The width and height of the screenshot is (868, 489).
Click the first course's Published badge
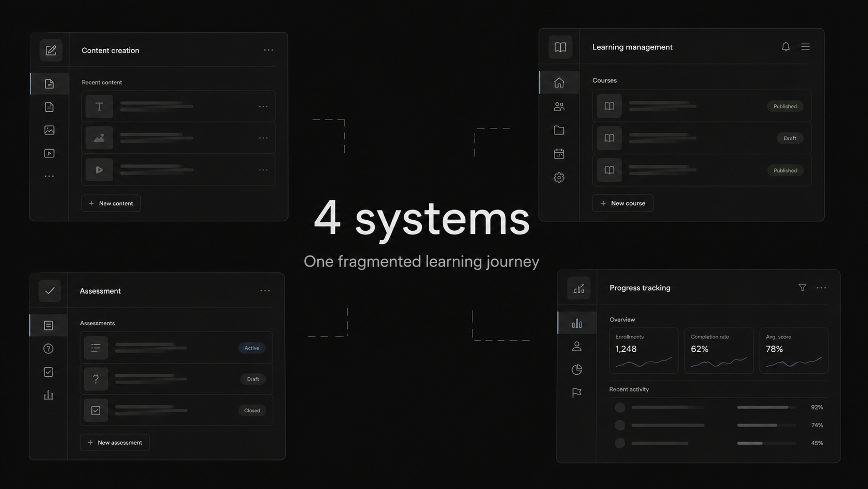coord(785,107)
